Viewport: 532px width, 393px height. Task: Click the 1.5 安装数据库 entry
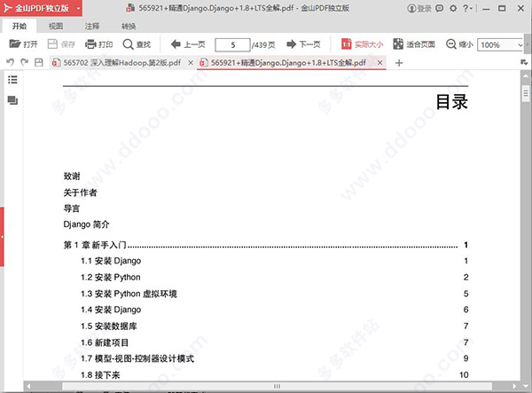pyautogui.click(x=109, y=326)
